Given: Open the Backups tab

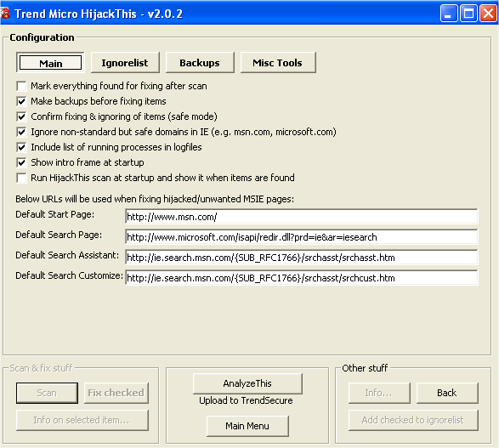Looking at the screenshot, I should [x=200, y=63].
